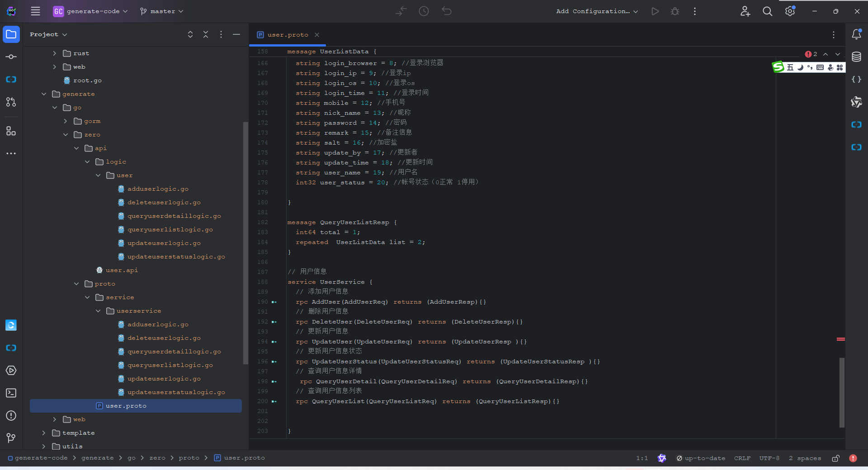
Task: Click the Rollback undo icon
Action: [x=447, y=11]
